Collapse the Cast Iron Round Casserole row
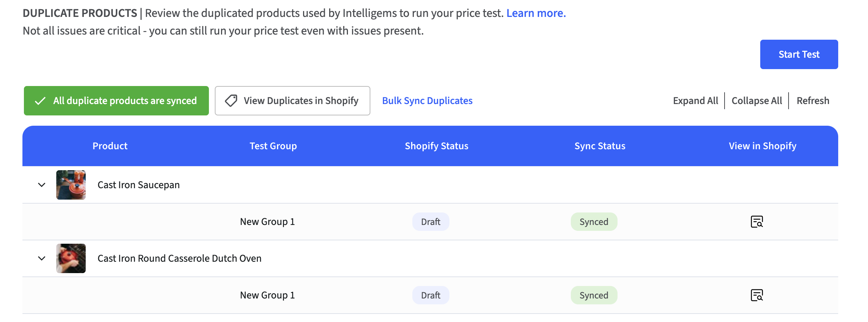Screen dimensions: 868x322 click(x=42, y=258)
